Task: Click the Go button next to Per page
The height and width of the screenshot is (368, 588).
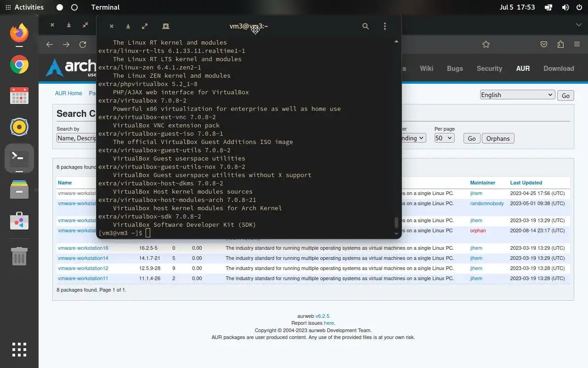Action: click(x=472, y=138)
